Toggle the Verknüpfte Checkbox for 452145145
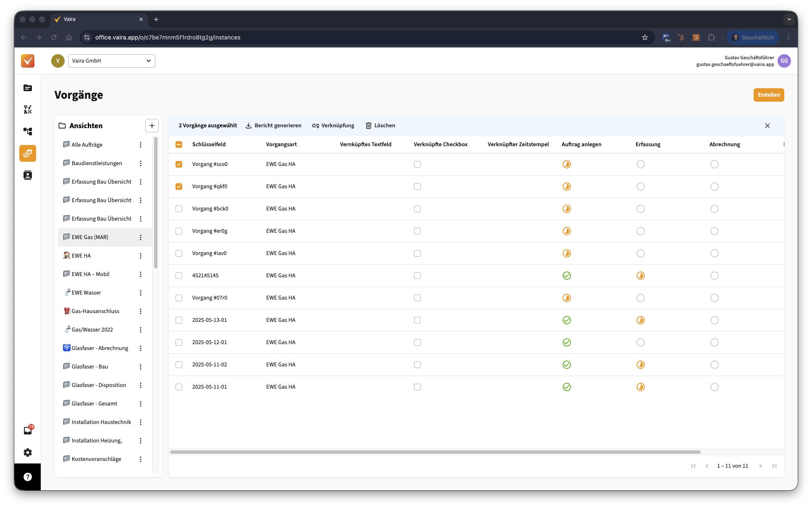Image resolution: width=812 pixels, height=508 pixels. click(417, 276)
